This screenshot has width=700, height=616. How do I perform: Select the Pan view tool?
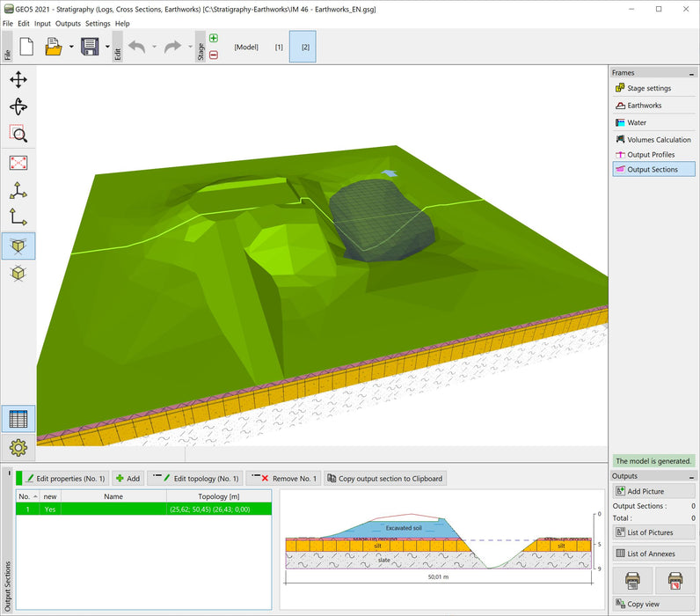(18, 80)
